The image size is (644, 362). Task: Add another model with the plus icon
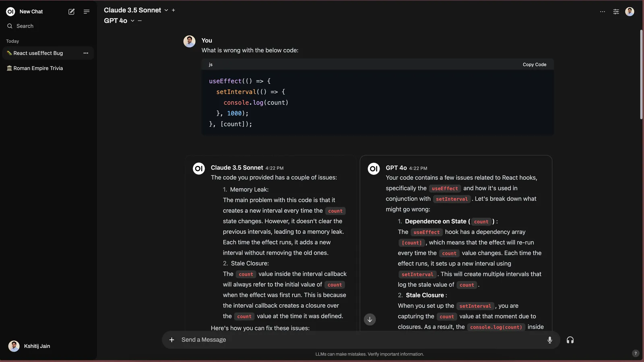click(x=173, y=10)
